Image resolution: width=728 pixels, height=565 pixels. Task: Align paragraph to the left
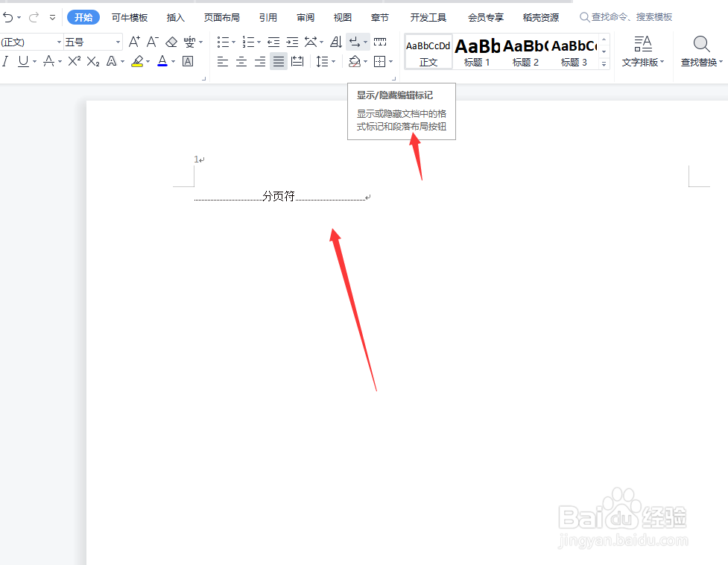pyautogui.click(x=223, y=61)
